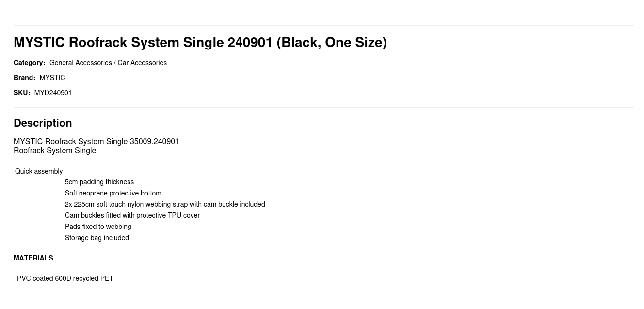Click the Category label
644x309 pixels.
29,63
